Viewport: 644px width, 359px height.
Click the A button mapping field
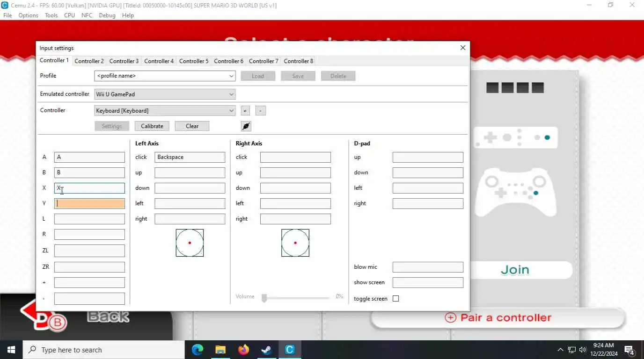click(89, 157)
